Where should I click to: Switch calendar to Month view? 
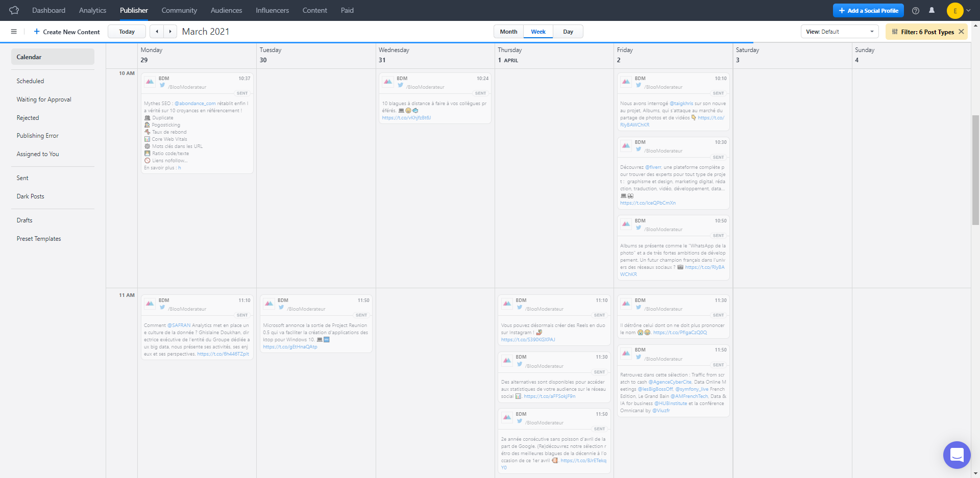(x=508, y=32)
